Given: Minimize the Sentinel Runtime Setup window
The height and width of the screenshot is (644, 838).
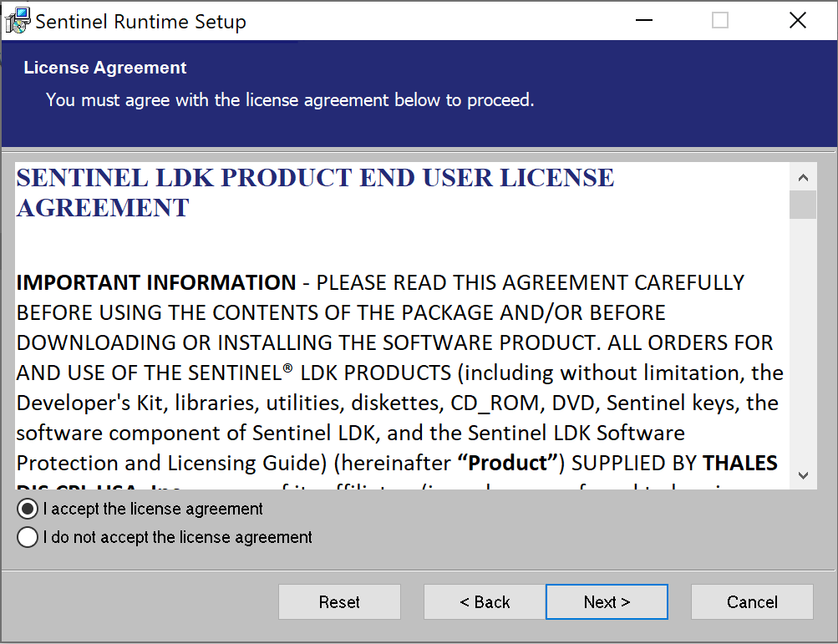Looking at the screenshot, I should point(642,21).
